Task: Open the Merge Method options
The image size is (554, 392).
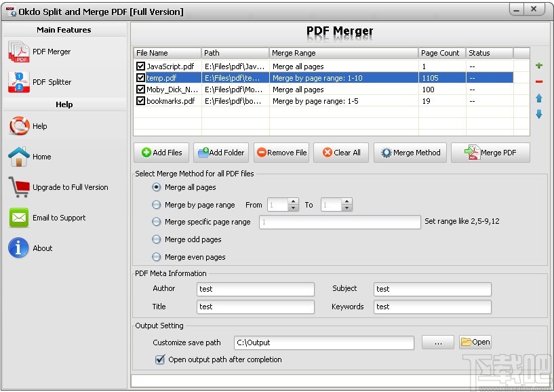Action: tap(410, 153)
